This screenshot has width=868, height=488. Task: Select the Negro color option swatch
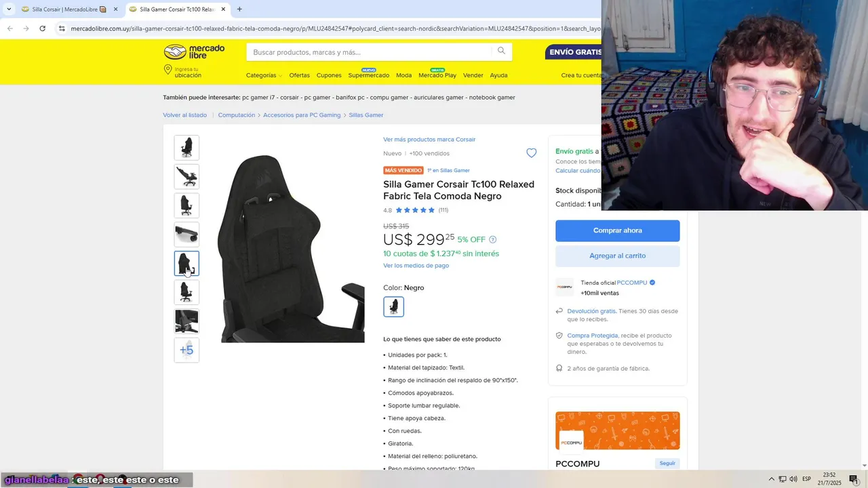point(393,306)
